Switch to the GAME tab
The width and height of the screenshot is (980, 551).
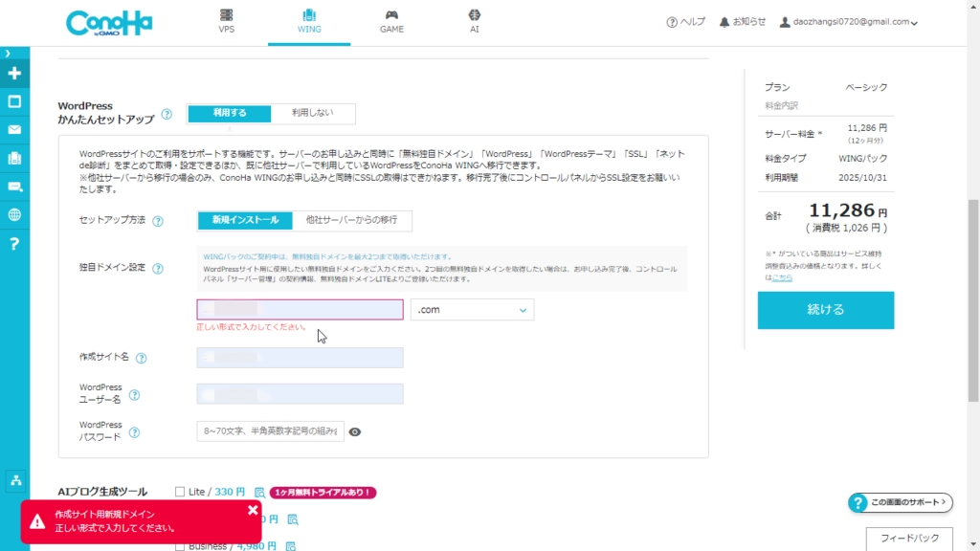pyautogui.click(x=391, y=21)
